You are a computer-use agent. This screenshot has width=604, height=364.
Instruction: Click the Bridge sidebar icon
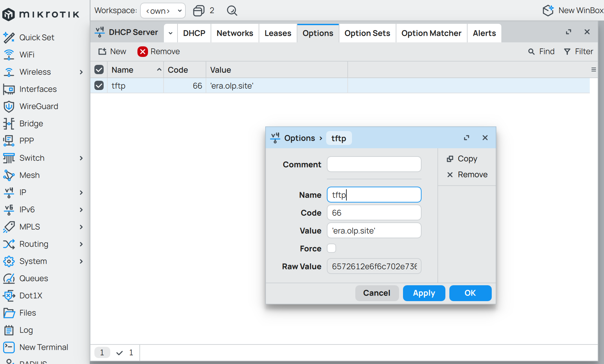9,124
